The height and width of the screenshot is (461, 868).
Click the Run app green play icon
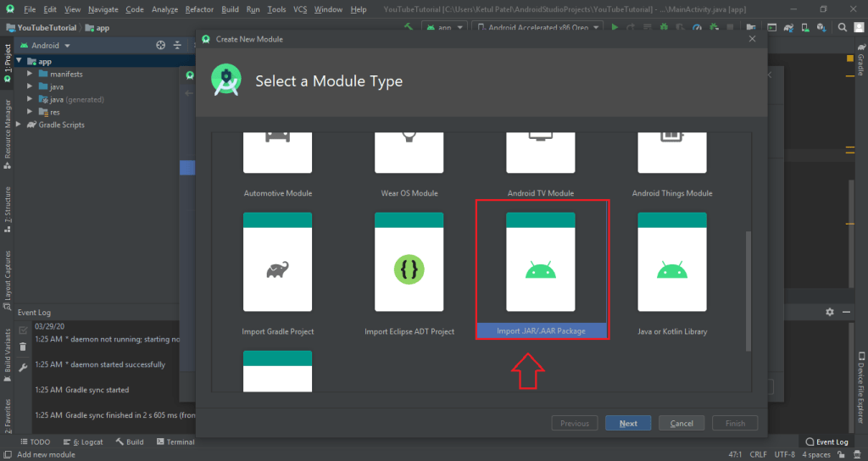click(616, 27)
